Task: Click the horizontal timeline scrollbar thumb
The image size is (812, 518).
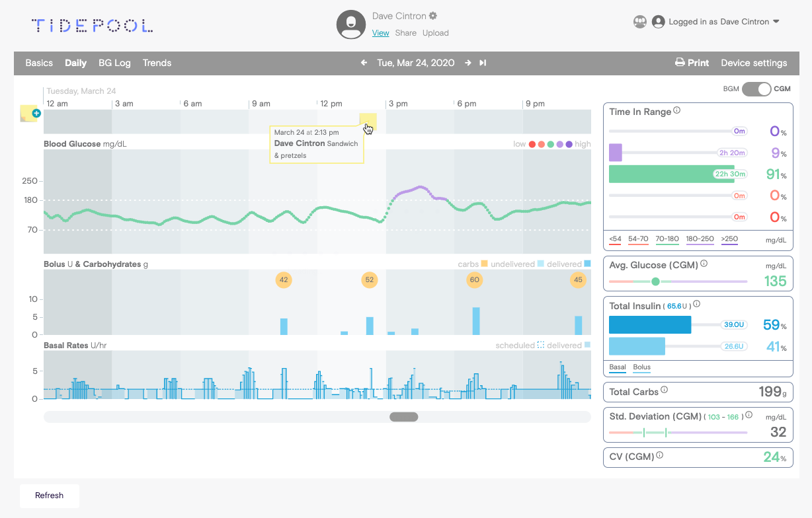Action: coord(403,417)
